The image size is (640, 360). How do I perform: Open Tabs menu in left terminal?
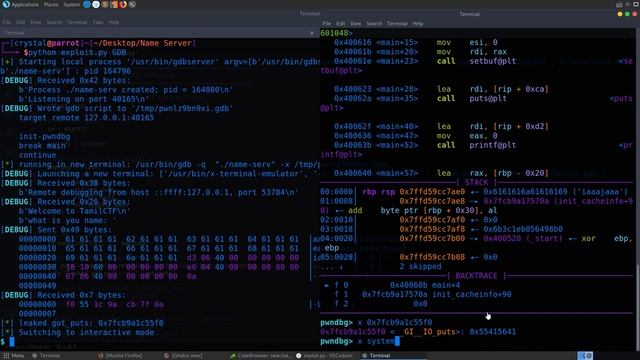(x=98, y=22)
